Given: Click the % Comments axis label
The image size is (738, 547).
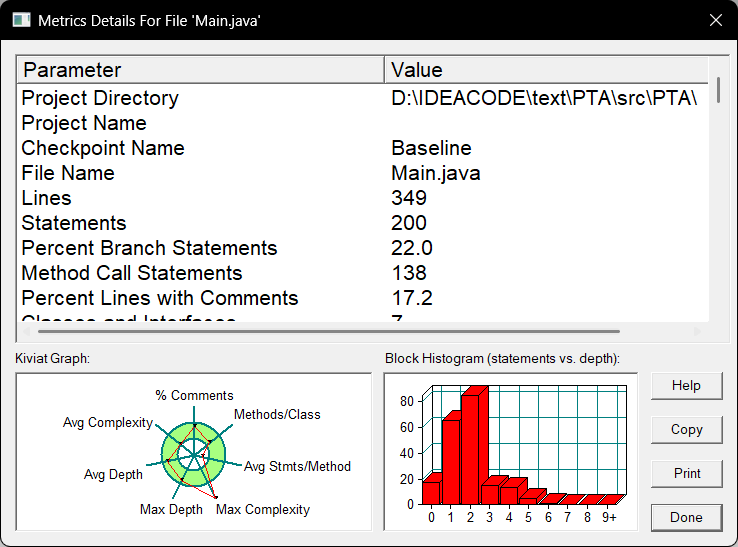Looking at the screenshot, I should pos(194,395).
